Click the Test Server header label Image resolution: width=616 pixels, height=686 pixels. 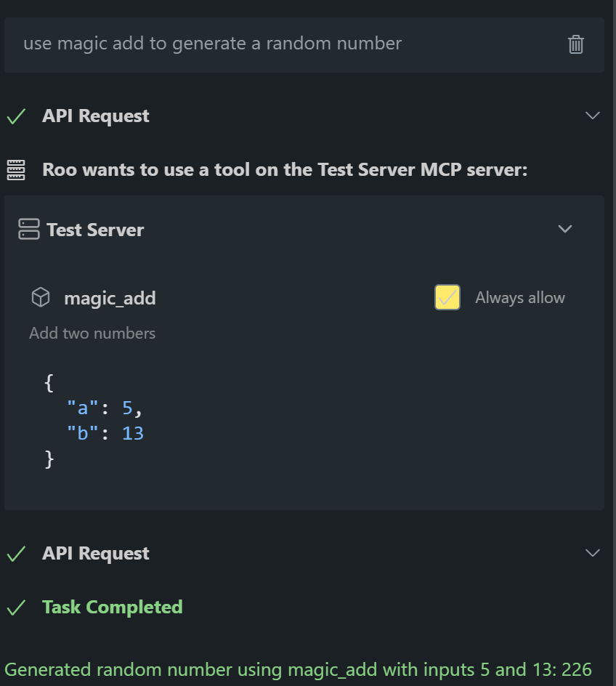coord(95,230)
